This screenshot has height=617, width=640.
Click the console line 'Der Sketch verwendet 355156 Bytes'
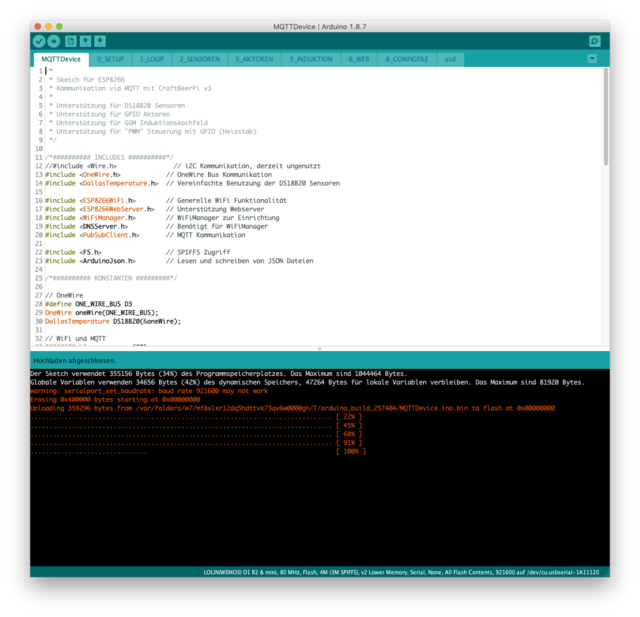(x=218, y=374)
